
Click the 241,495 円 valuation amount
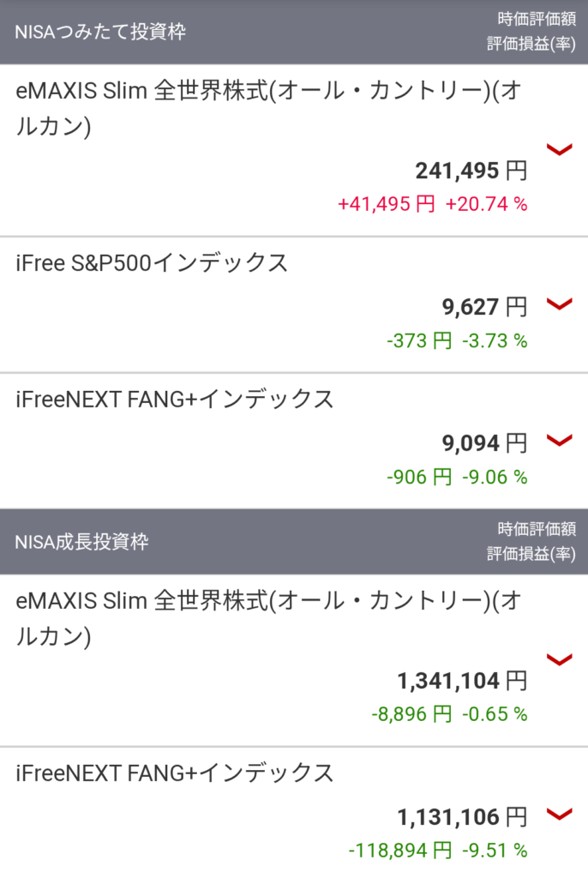pyautogui.click(x=471, y=171)
